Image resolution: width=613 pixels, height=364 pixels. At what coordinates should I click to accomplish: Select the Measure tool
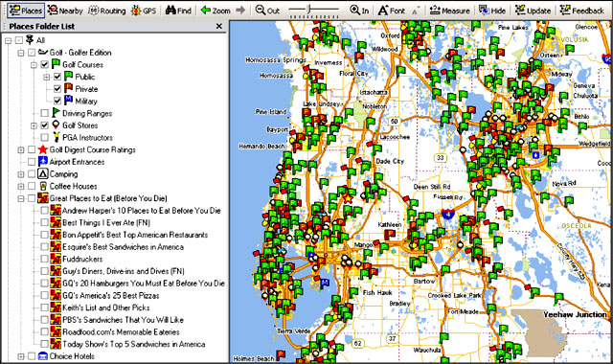(449, 11)
